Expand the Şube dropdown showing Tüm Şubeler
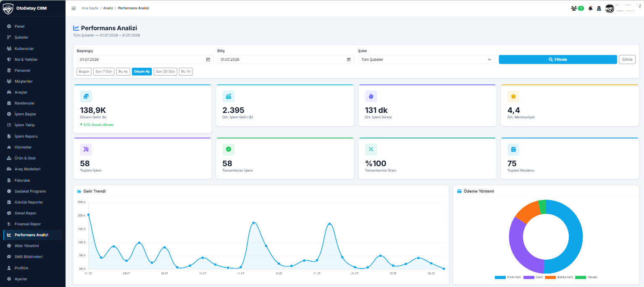644x287 pixels. [x=426, y=60]
